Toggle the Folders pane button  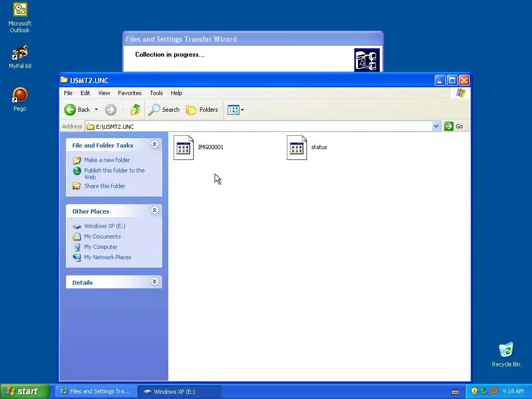[x=202, y=110]
